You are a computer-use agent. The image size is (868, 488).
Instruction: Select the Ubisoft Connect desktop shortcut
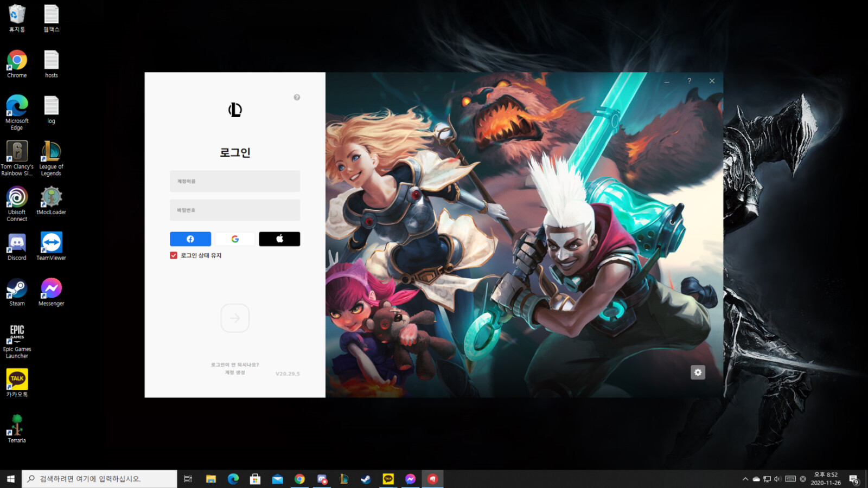click(17, 204)
